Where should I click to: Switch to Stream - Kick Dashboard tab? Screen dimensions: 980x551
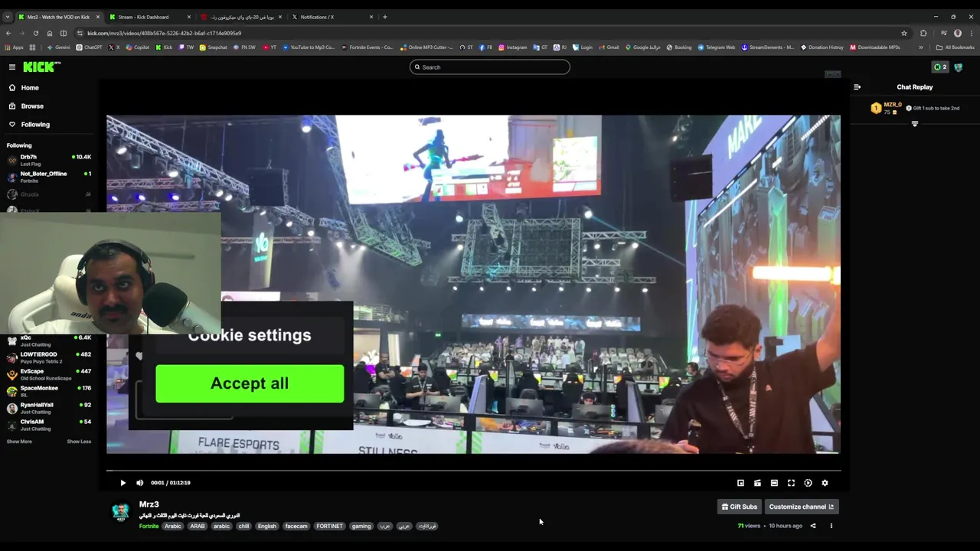point(149,17)
